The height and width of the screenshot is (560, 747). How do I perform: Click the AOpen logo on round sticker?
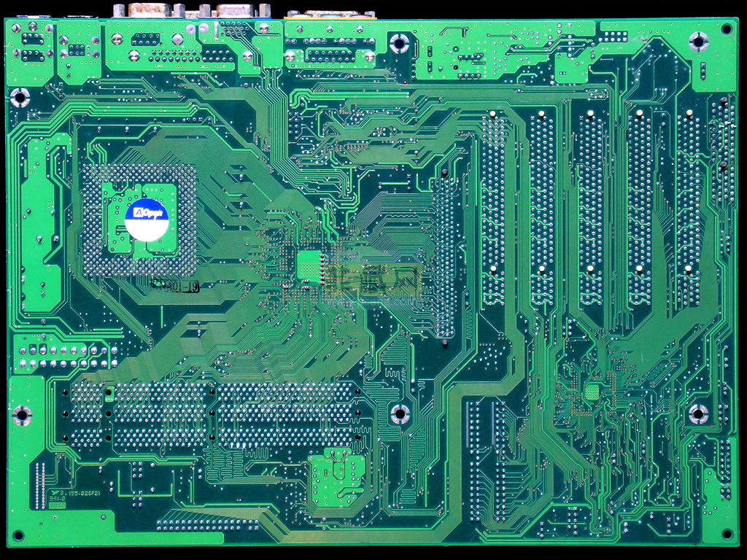coord(147,213)
